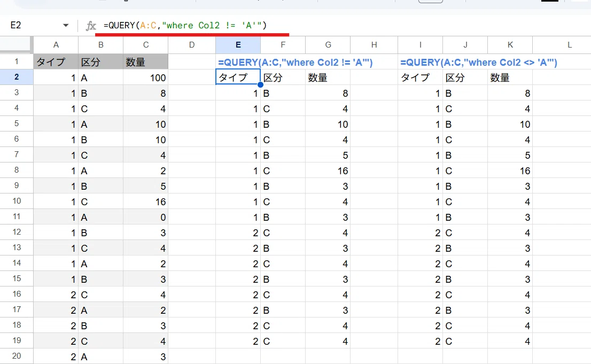The image size is (591, 364).
Task: Click the select-all corner box
Action: (x=17, y=44)
